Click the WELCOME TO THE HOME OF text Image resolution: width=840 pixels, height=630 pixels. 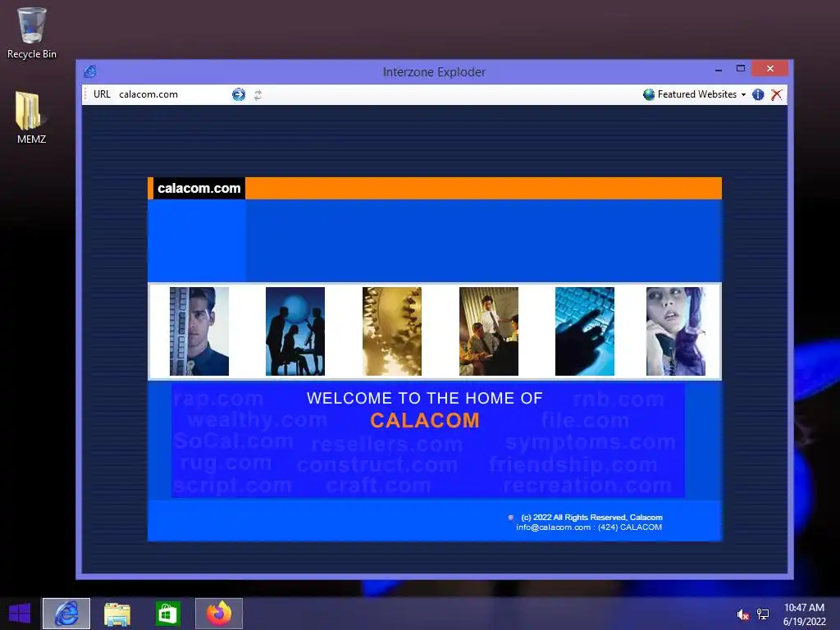pyautogui.click(x=425, y=398)
